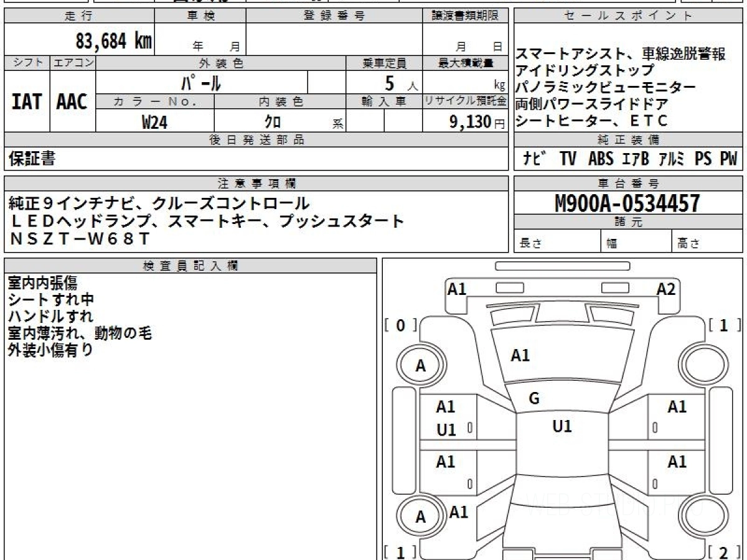
Task: Click the 純正9インチナビ、クルーズコントロール line
Action: [x=159, y=203]
